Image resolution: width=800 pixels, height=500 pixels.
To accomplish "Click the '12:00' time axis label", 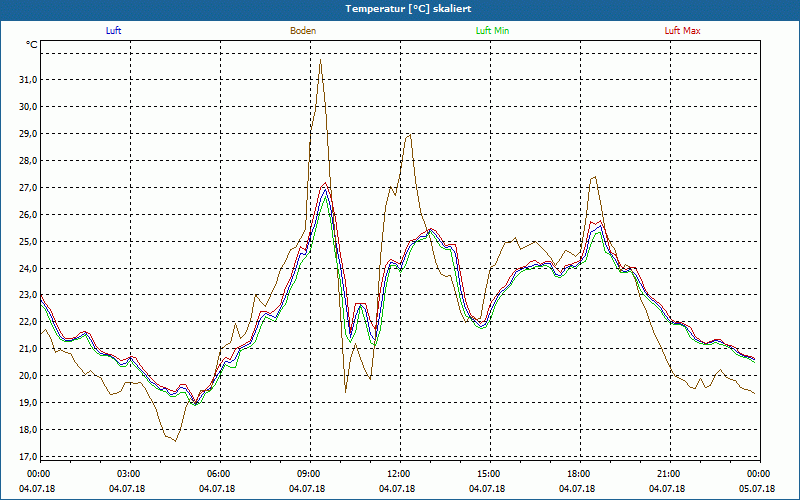I will (x=400, y=474).
